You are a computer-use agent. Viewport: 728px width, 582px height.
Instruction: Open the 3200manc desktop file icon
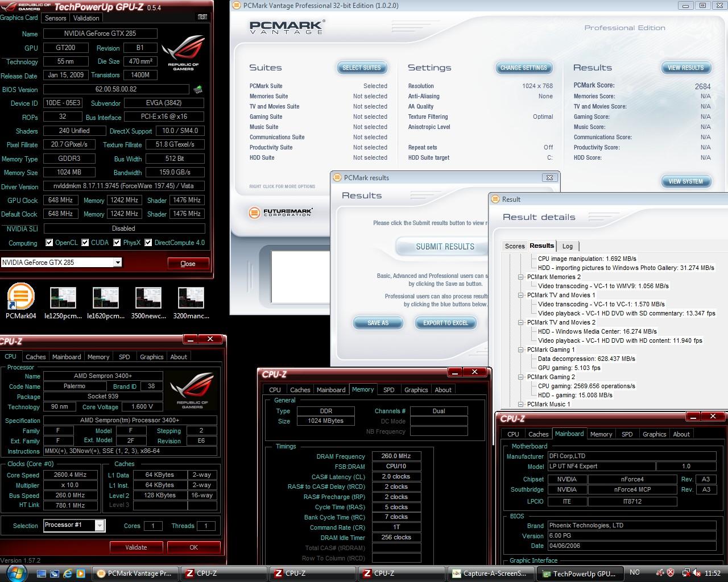(x=191, y=304)
